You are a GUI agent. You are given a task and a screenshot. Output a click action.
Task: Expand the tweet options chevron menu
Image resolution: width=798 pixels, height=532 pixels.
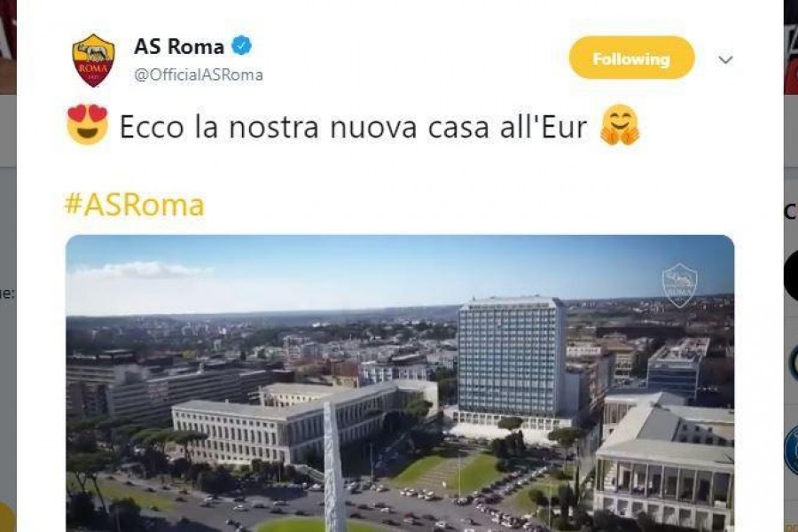pyautogui.click(x=725, y=59)
